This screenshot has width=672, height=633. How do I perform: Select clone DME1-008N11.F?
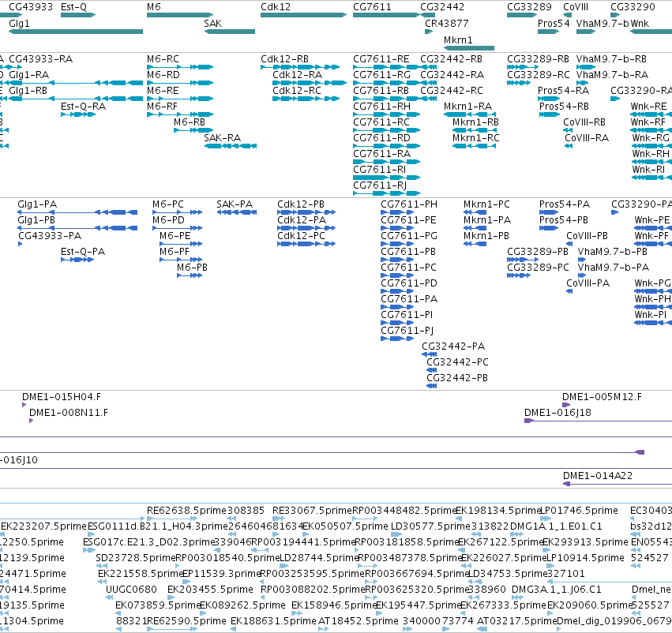coord(31,421)
